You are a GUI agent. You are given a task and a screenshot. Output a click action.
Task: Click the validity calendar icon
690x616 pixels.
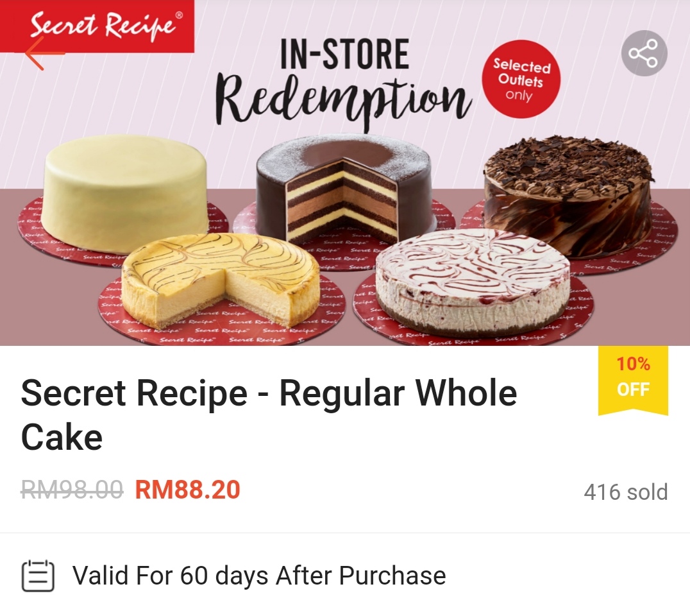pos(38,576)
